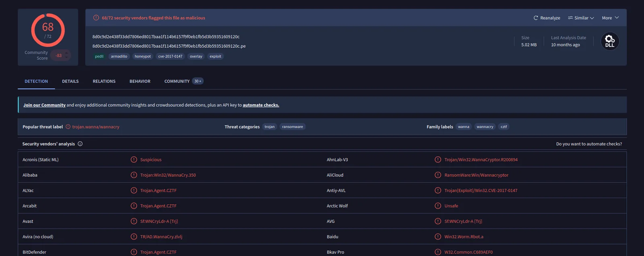Select the first SHA-256 hash text

166,37
